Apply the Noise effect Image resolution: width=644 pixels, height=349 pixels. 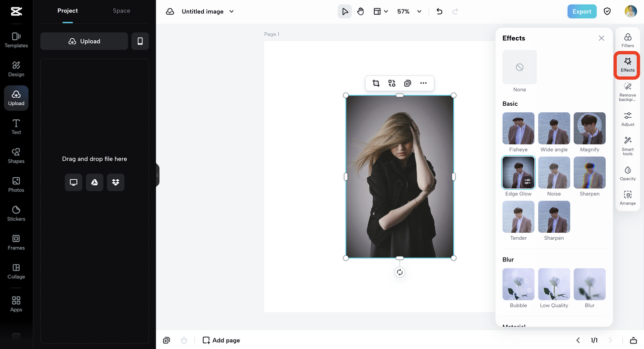pyautogui.click(x=554, y=173)
